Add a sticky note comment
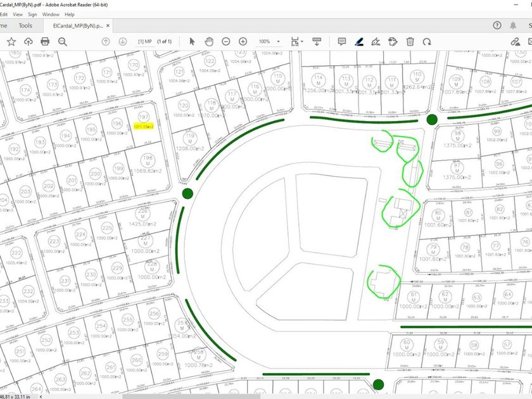Image resolution: width=532 pixels, height=399 pixels. click(x=341, y=41)
